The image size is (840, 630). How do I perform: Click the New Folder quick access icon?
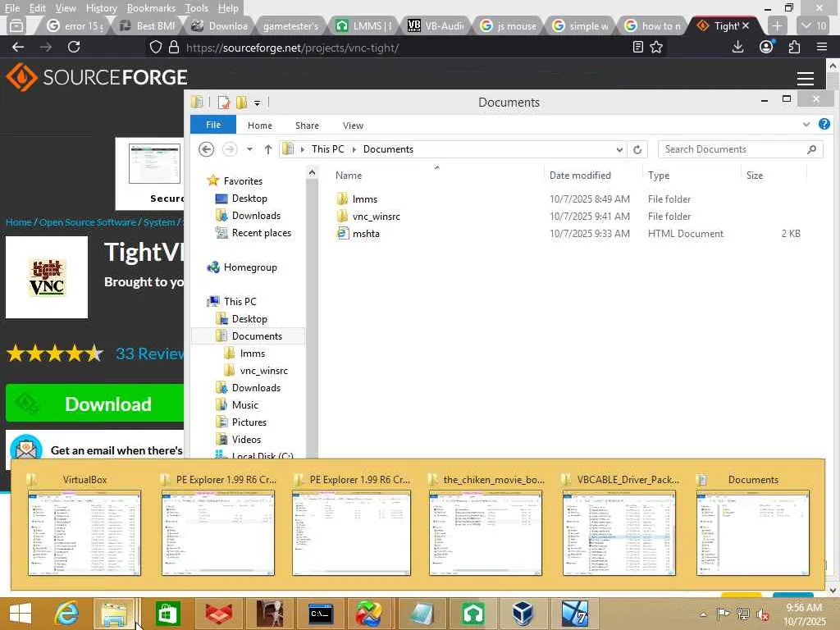[x=242, y=102]
